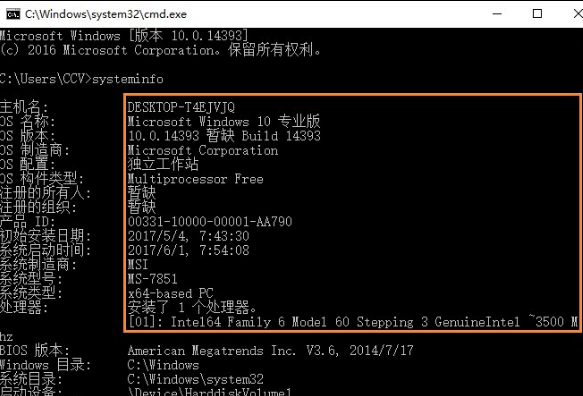The height and width of the screenshot is (396, 583).
Task: Click system manufacturer value MSI
Action: click(138, 264)
